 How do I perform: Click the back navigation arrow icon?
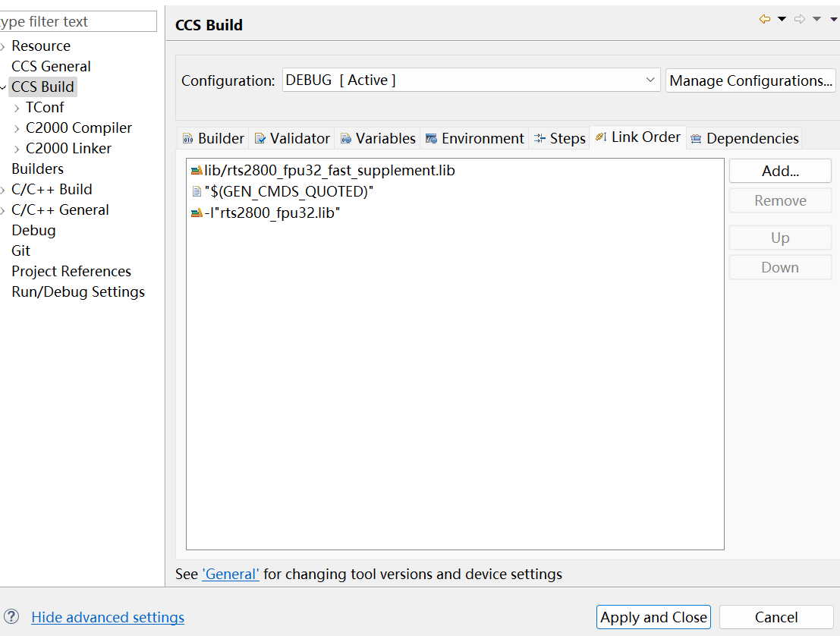point(765,19)
